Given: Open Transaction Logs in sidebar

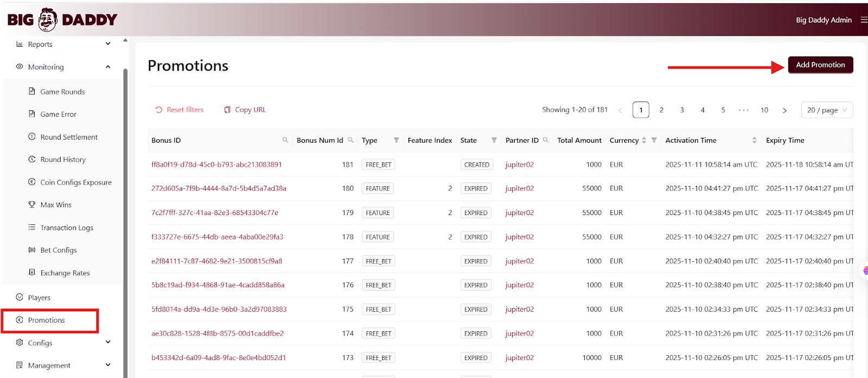Looking at the screenshot, I should point(67,228).
